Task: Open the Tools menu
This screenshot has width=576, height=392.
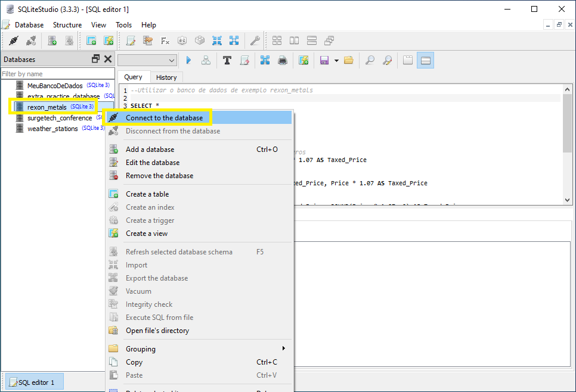Action: coord(123,25)
